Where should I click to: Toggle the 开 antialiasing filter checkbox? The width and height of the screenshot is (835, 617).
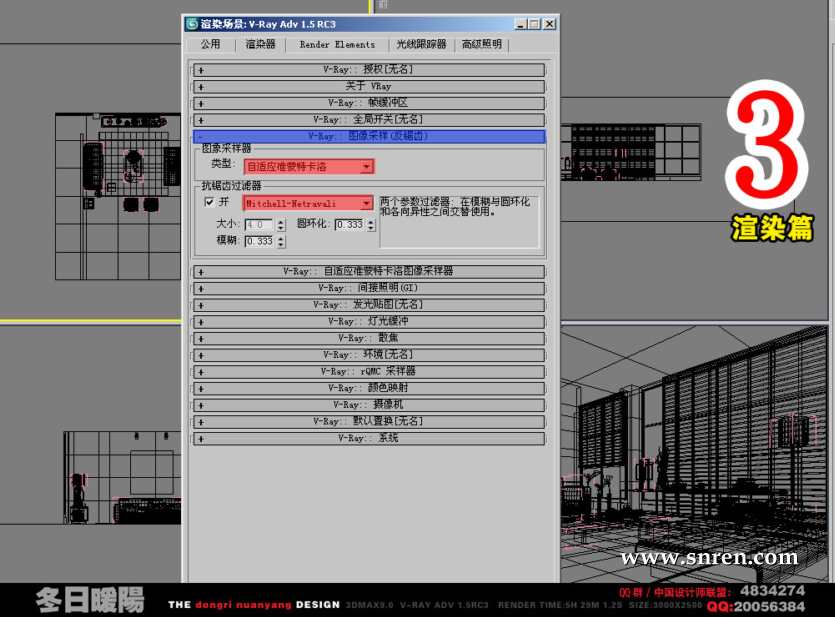pos(209,202)
